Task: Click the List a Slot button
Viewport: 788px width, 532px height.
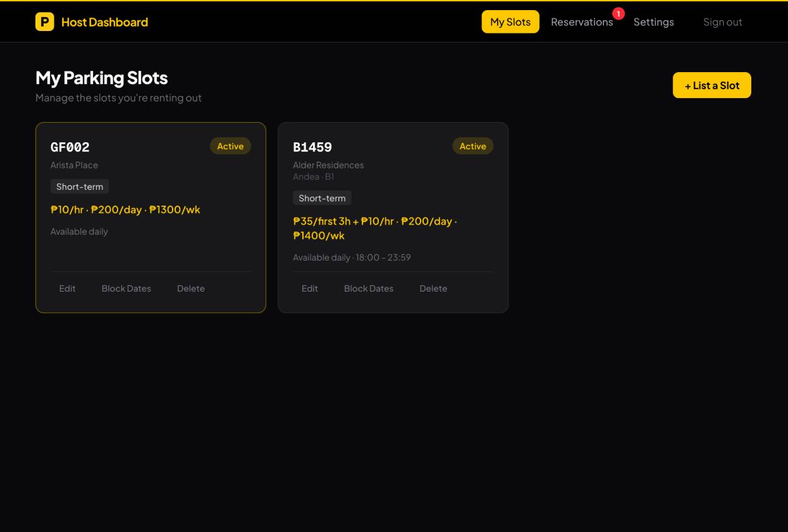Action: [x=711, y=85]
